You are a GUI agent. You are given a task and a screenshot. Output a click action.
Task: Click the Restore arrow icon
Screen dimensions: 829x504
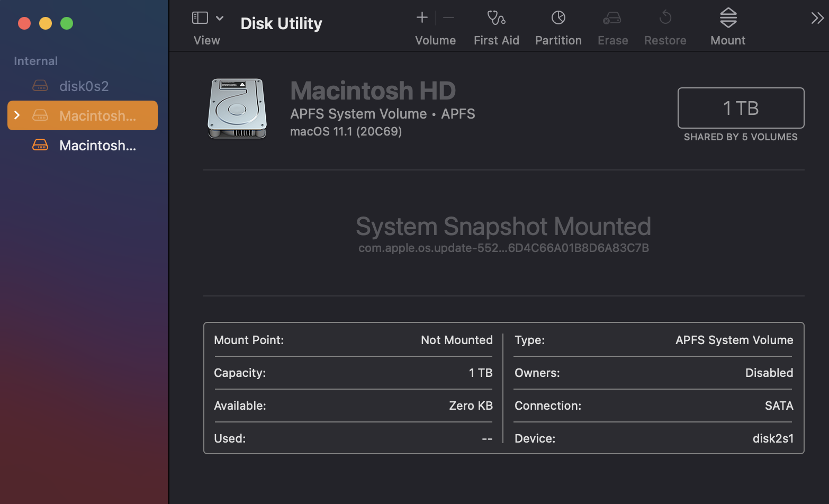pyautogui.click(x=665, y=18)
